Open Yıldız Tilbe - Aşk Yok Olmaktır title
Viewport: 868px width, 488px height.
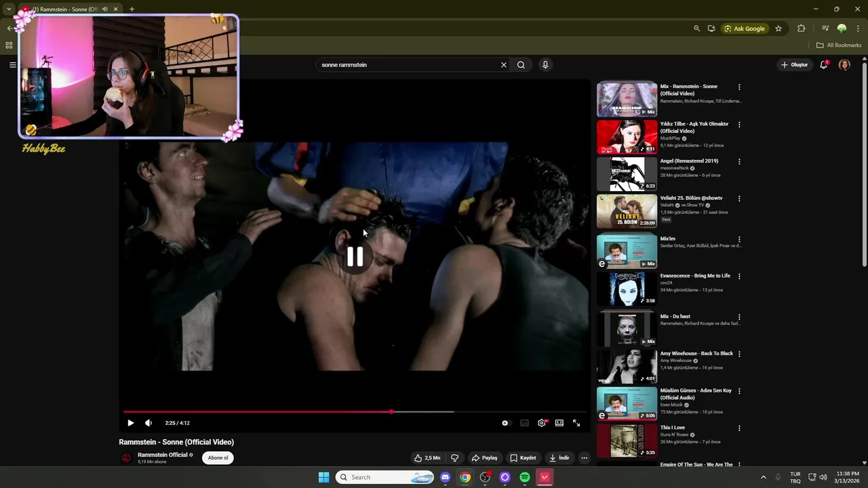(x=694, y=127)
